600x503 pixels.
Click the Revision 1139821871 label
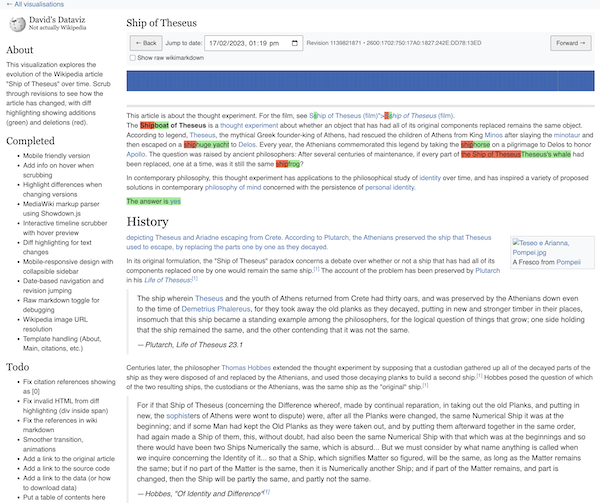coord(334,43)
